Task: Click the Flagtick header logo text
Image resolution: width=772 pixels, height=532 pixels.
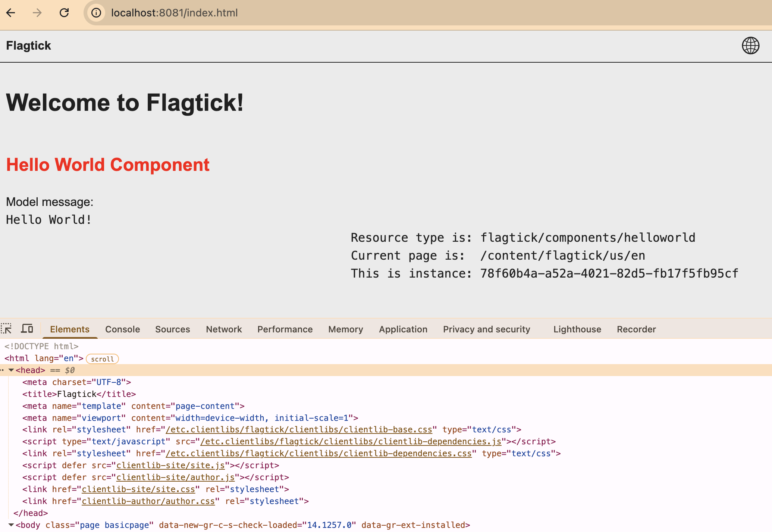Action: (x=28, y=46)
